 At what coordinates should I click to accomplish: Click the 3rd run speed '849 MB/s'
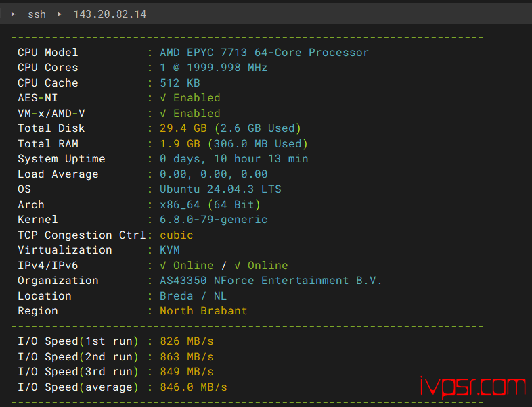187,372
